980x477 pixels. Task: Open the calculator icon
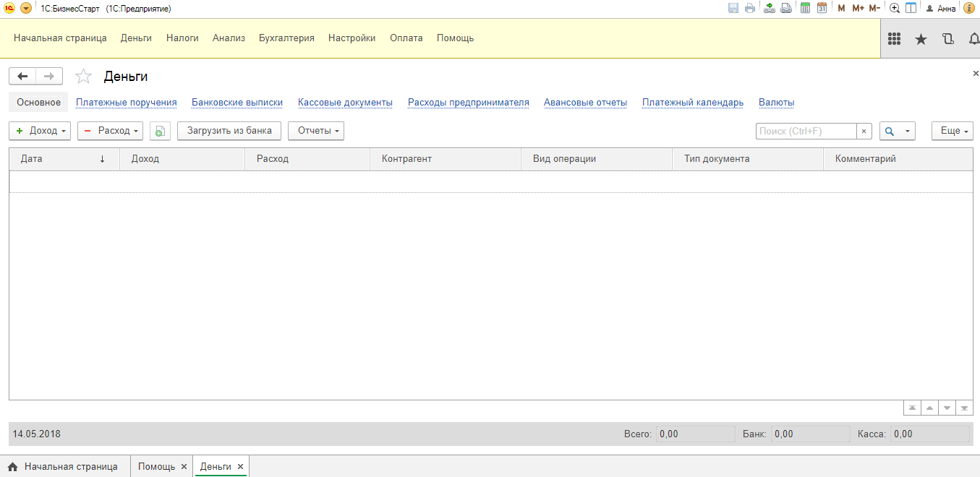point(805,9)
